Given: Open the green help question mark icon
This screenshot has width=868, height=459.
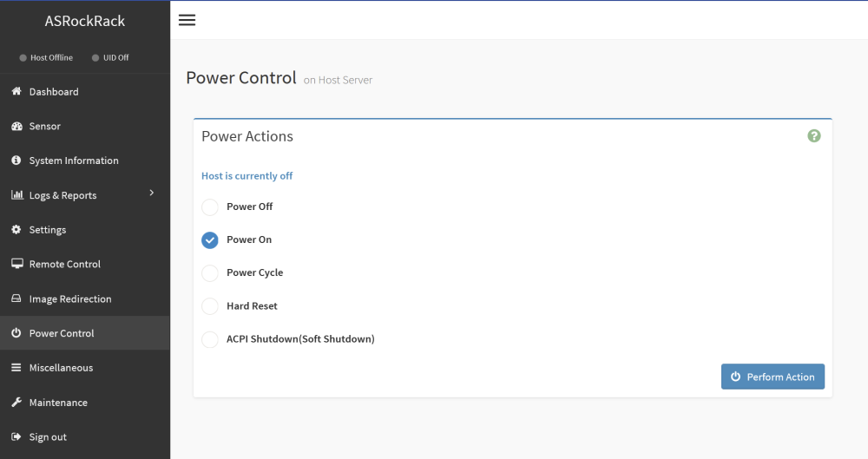Looking at the screenshot, I should tap(814, 135).
